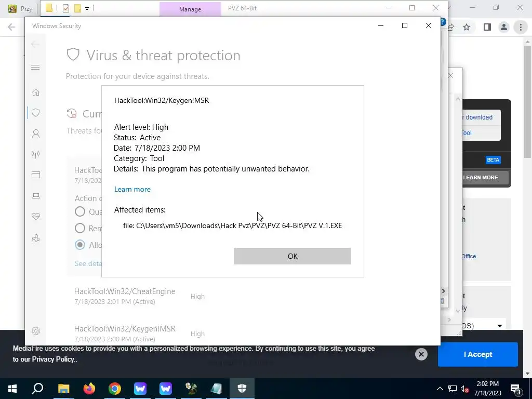The height and width of the screenshot is (399, 532).
Task: Open the Chrome profile avatar
Action: tap(504, 27)
